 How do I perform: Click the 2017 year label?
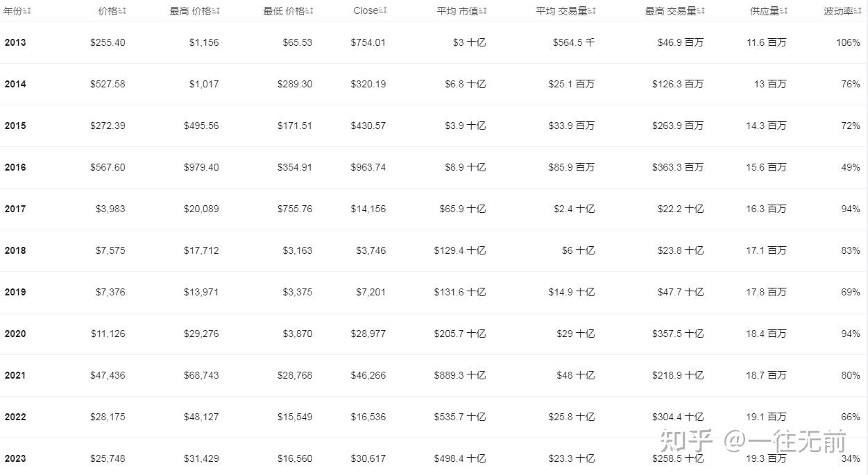tap(15, 209)
